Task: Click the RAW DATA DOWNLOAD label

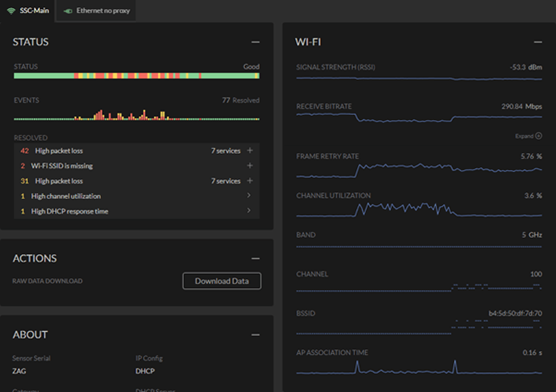Action: click(x=48, y=281)
